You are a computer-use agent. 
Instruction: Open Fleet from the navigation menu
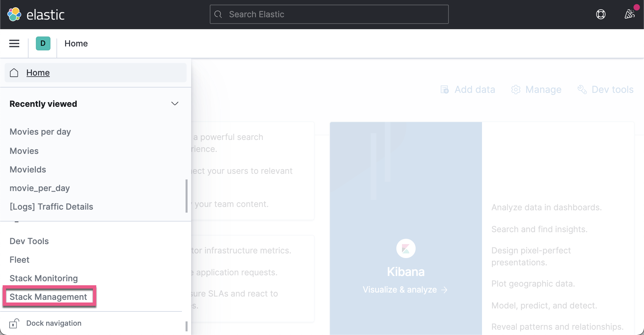tap(19, 260)
